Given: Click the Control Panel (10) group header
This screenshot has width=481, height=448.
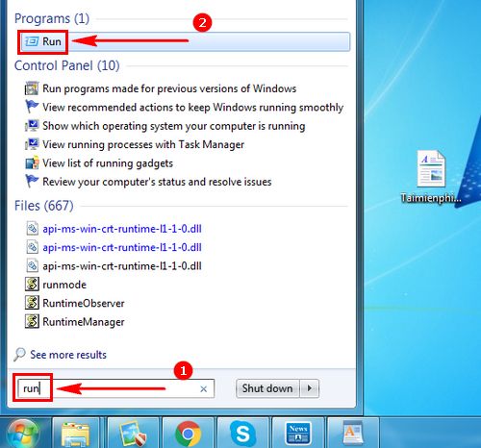Looking at the screenshot, I should coord(67,65).
